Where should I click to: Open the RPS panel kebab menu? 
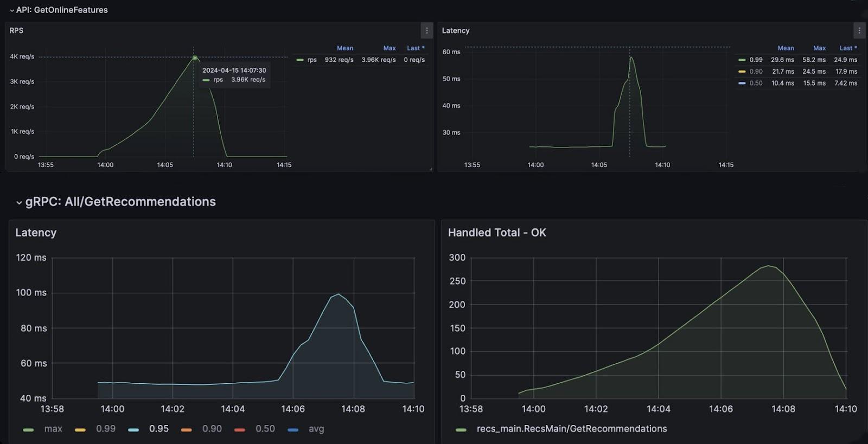(x=426, y=31)
